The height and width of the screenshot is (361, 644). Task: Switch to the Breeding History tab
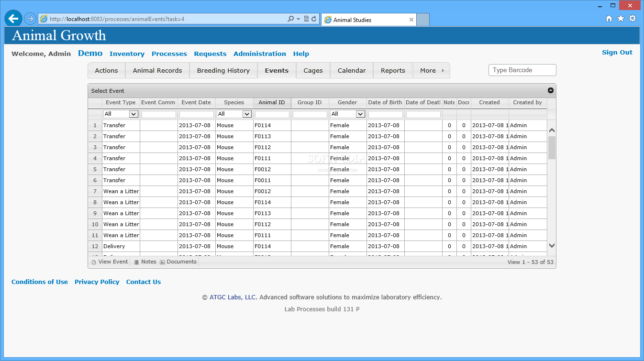coord(223,70)
